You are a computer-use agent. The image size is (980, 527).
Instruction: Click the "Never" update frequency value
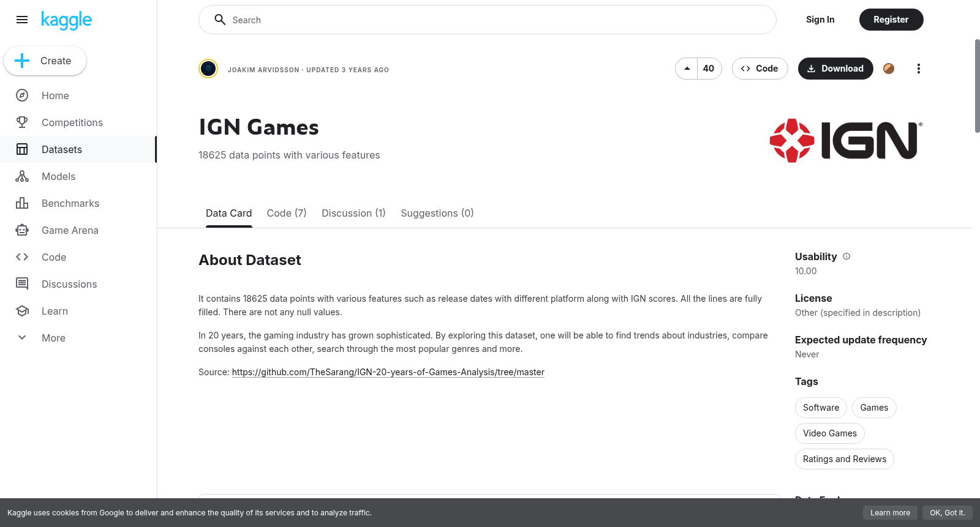[807, 354]
